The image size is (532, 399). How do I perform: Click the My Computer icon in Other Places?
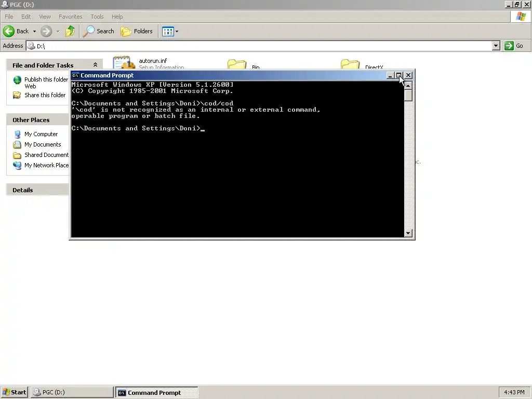(x=17, y=135)
